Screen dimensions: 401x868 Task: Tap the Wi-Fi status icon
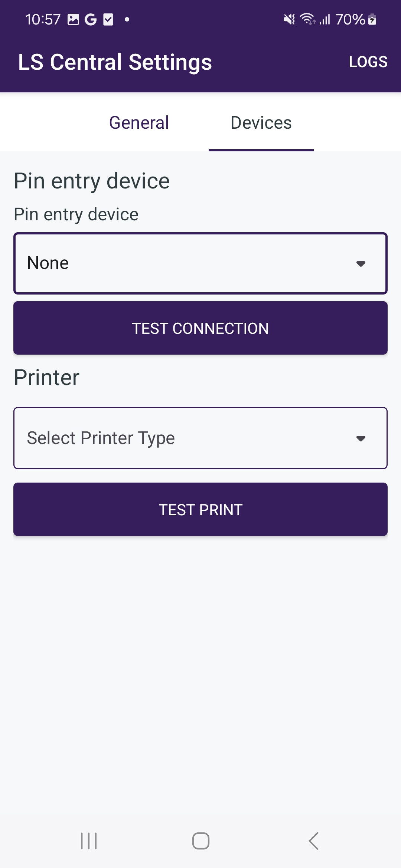(x=307, y=19)
